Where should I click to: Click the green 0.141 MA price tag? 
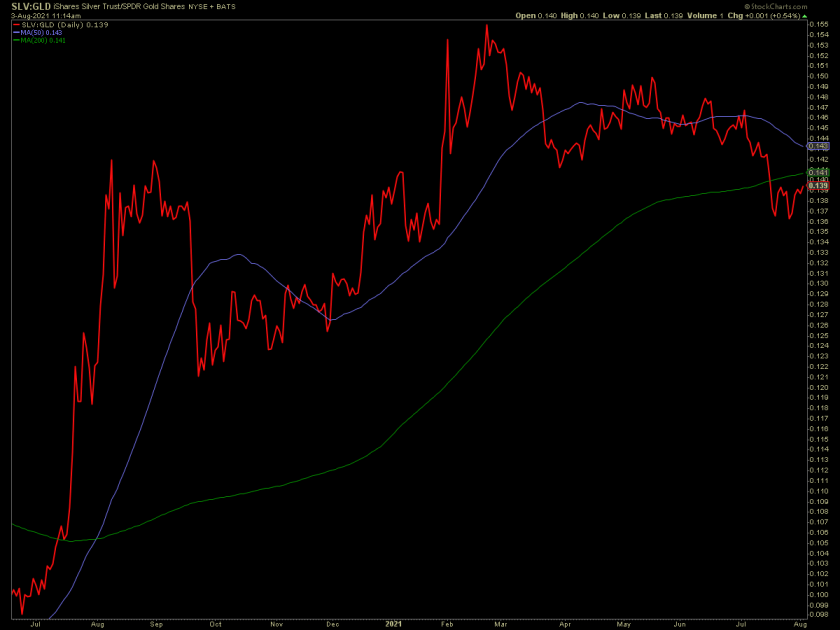(x=819, y=172)
